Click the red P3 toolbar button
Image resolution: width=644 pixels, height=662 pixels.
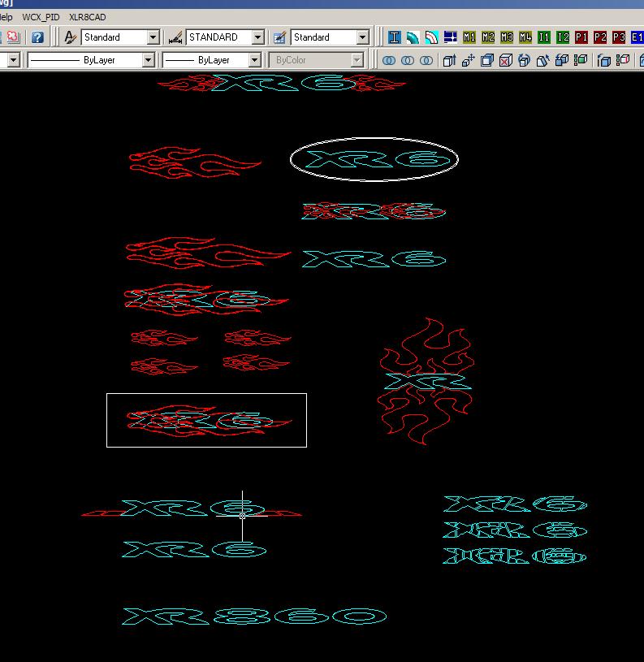click(619, 37)
